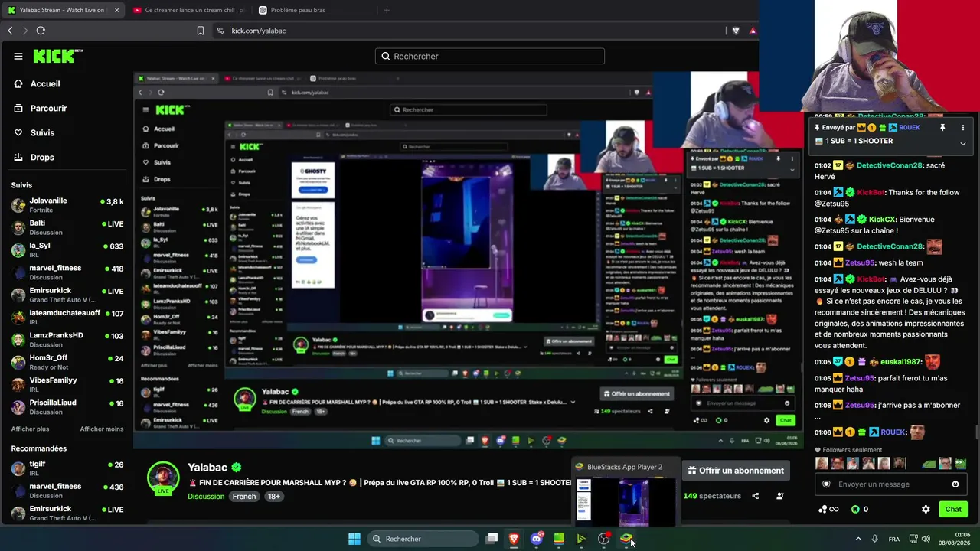Open a new browser tab
This screenshot has width=980, height=551.
(387, 10)
